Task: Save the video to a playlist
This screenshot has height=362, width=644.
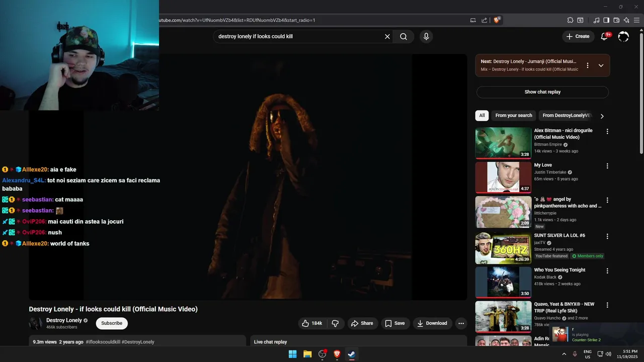Action: [394, 323]
